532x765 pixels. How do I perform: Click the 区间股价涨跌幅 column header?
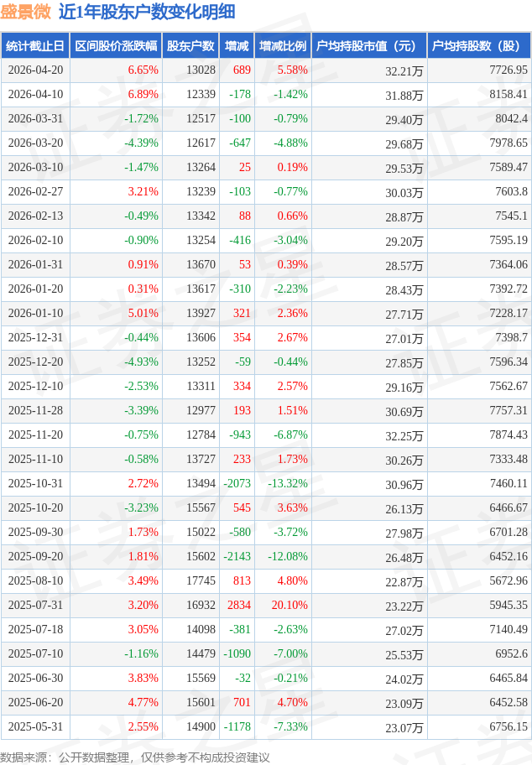(x=115, y=46)
